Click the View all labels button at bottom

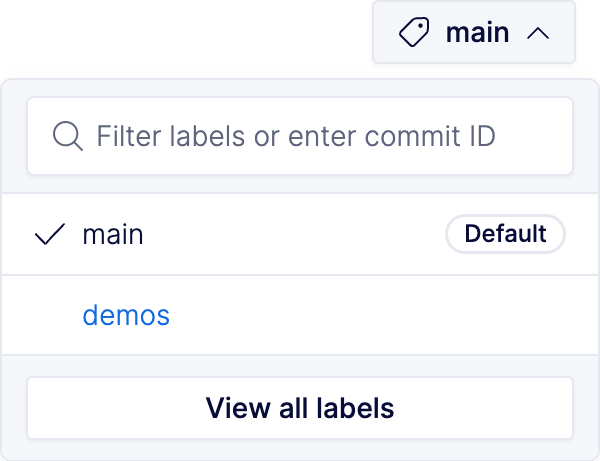(x=300, y=408)
